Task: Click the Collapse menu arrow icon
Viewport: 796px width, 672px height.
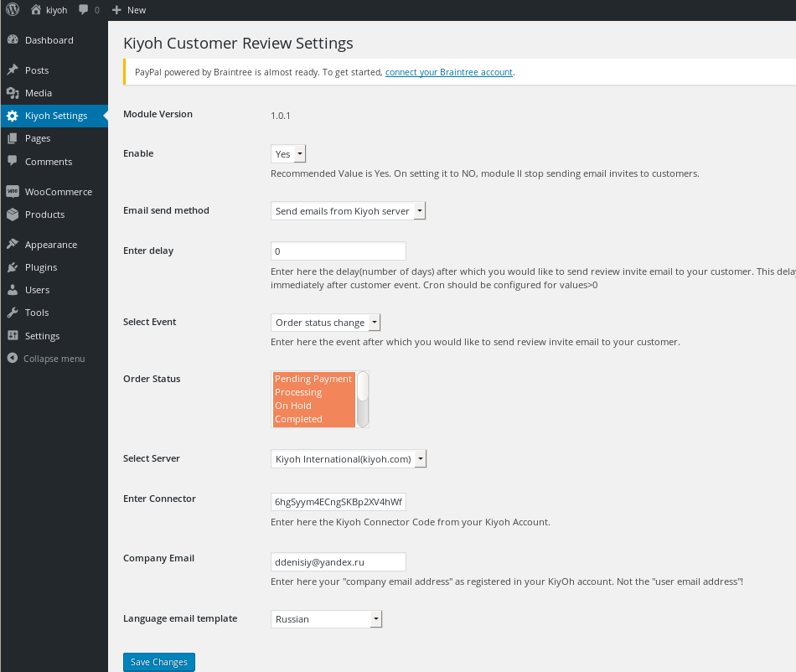Action: 13,359
